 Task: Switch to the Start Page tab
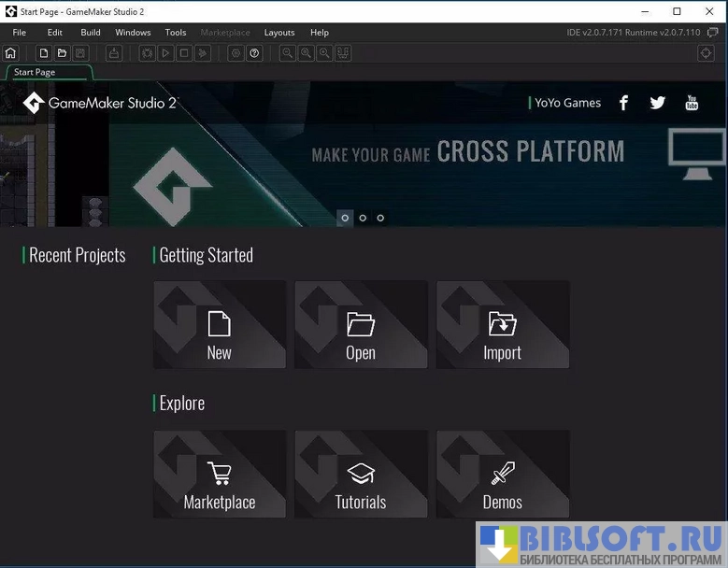36,72
